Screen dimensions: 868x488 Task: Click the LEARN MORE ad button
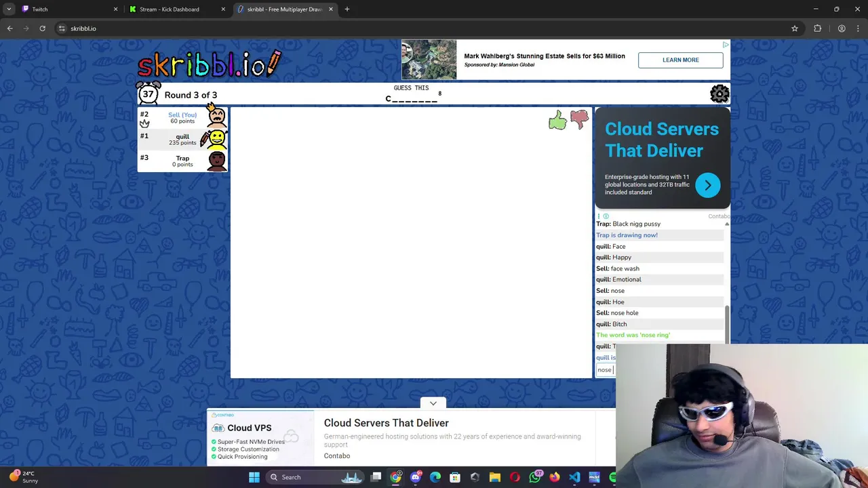pyautogui.click(x=680, y=60)
